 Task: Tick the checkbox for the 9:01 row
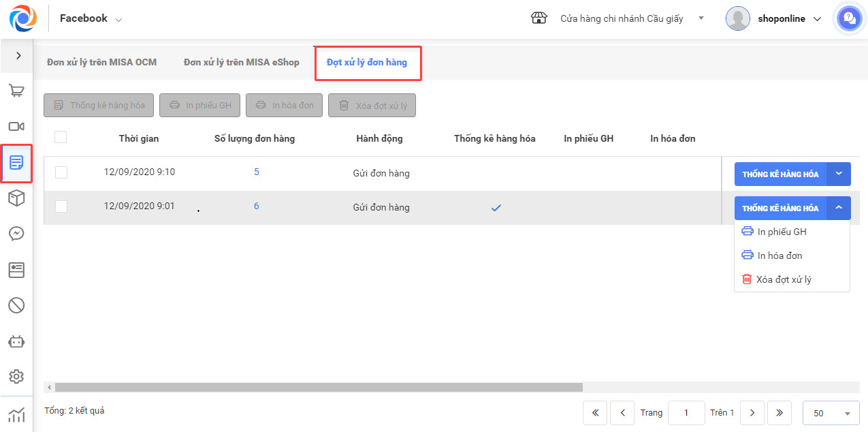[x=61, y=206]
